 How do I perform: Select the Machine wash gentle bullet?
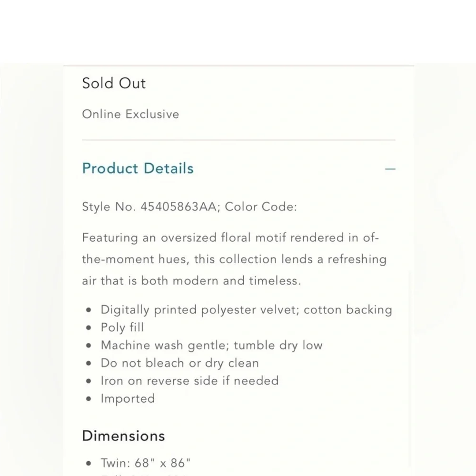coord(212,346)
